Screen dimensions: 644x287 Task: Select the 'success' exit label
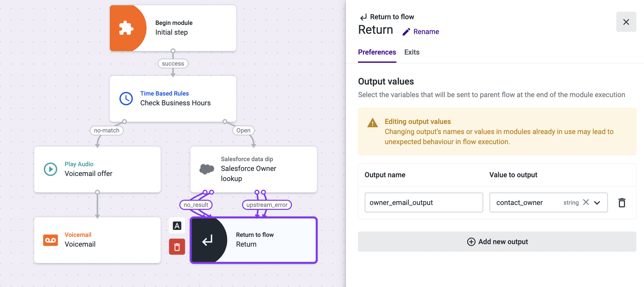(x=173, y=63)
